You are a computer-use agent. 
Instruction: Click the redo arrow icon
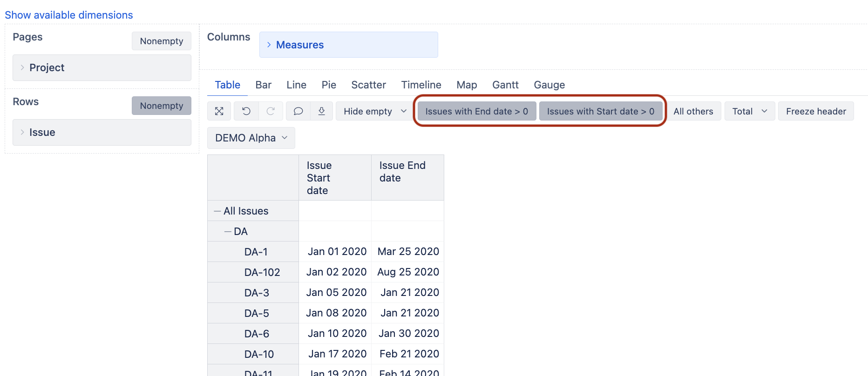point(271,111)
